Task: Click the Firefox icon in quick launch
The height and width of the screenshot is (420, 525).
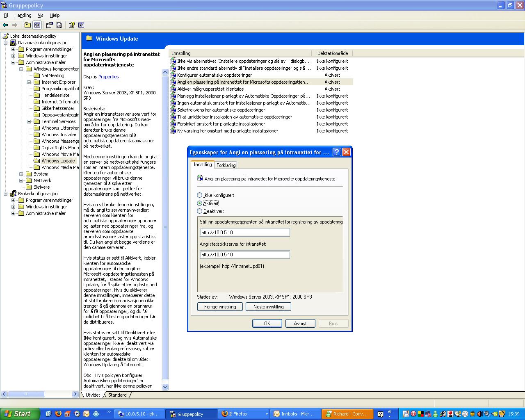Action: pos(58,414)
